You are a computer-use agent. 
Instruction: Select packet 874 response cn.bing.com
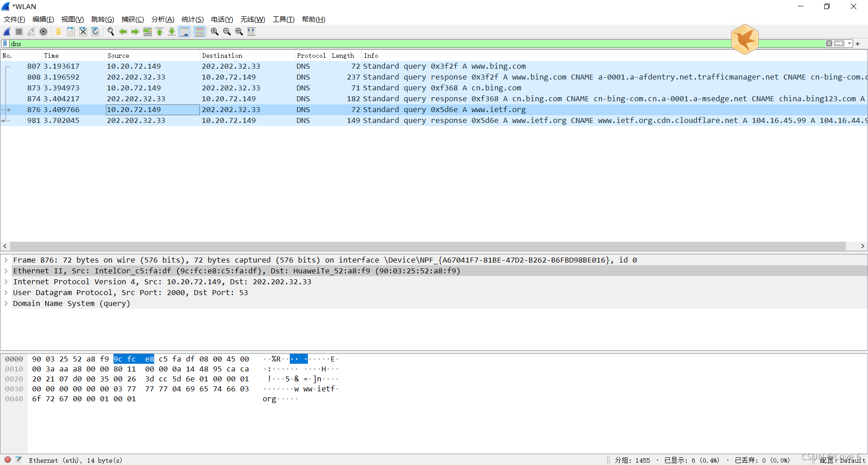tap(434, 99)
